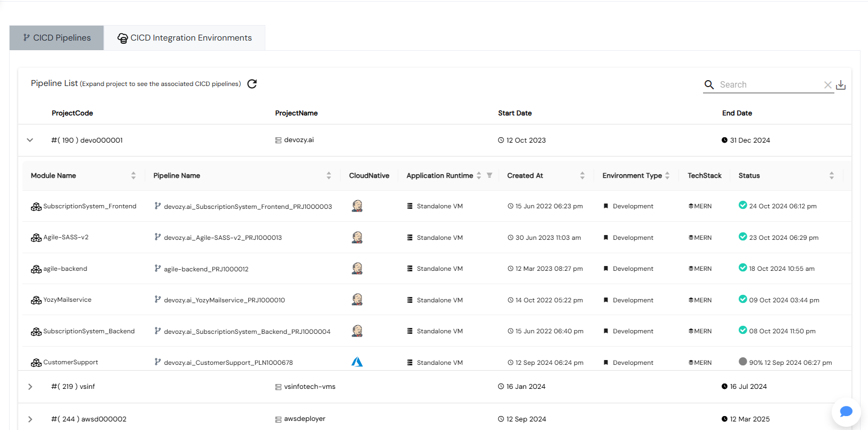Download the pipeline list
Image resolution: width=868 pixels, height=430 pixels.
click(841, 85)
